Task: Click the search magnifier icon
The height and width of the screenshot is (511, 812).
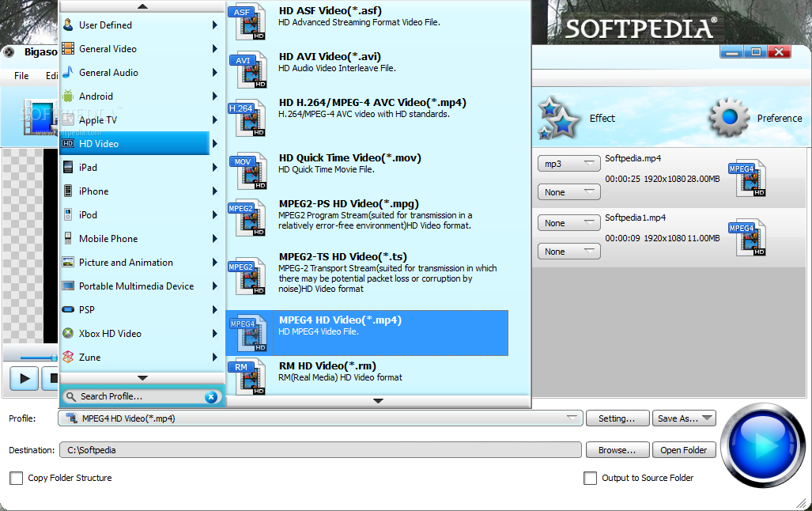Action: point(71,396)
